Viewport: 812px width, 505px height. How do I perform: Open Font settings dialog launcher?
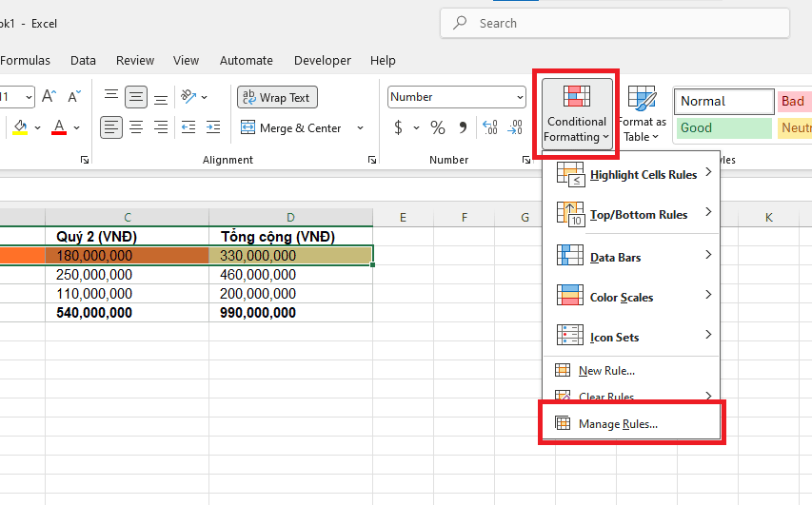[85, 160]
